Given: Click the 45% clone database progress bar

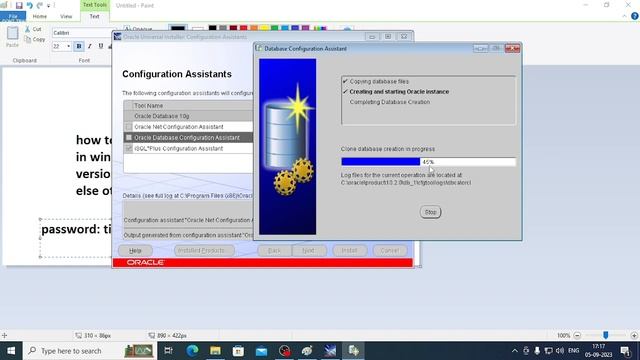Looking at the screenshot, I should (429, 162).
